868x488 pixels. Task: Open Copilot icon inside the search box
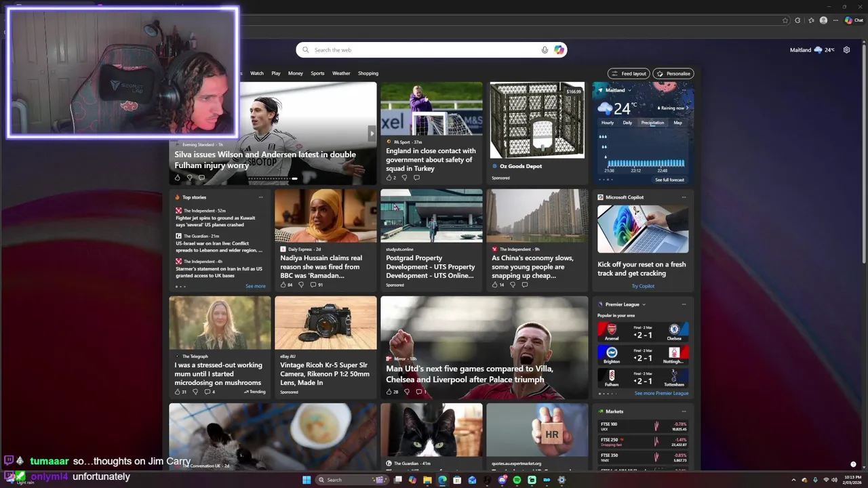559,49
